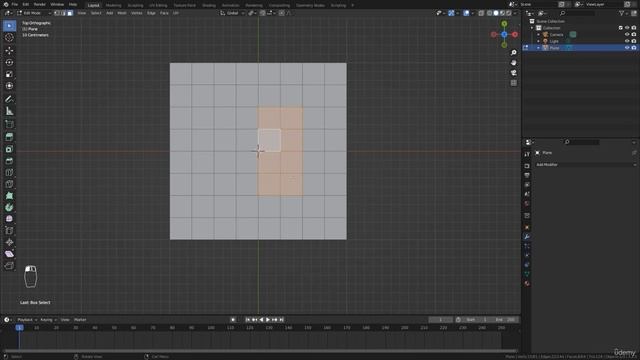Expand the Camera tree item
The height and width of the screenshot is (360, 640).
tap(538, 35)
